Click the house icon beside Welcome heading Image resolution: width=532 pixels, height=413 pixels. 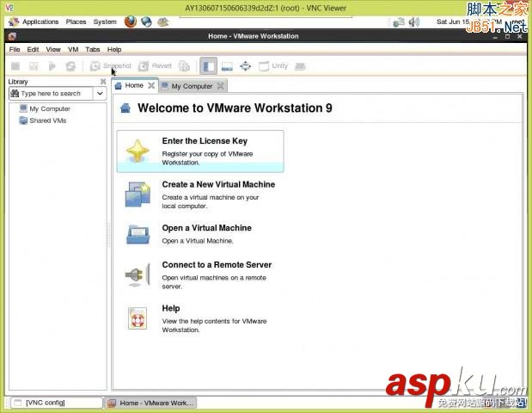coord(125,108)
